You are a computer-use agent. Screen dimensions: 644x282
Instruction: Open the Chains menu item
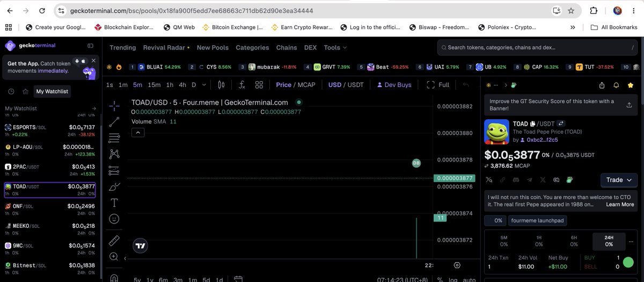tap(287, 47)
